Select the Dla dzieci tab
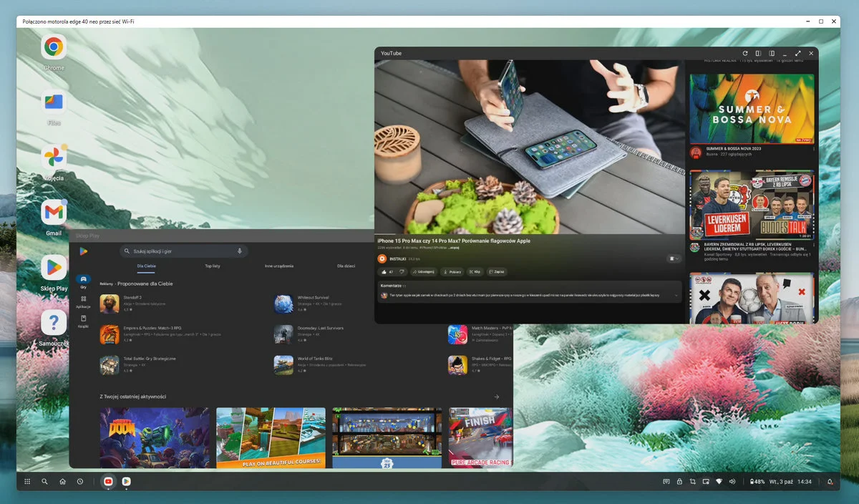Viewport: 859px width, 504px height. pos(346,266)
